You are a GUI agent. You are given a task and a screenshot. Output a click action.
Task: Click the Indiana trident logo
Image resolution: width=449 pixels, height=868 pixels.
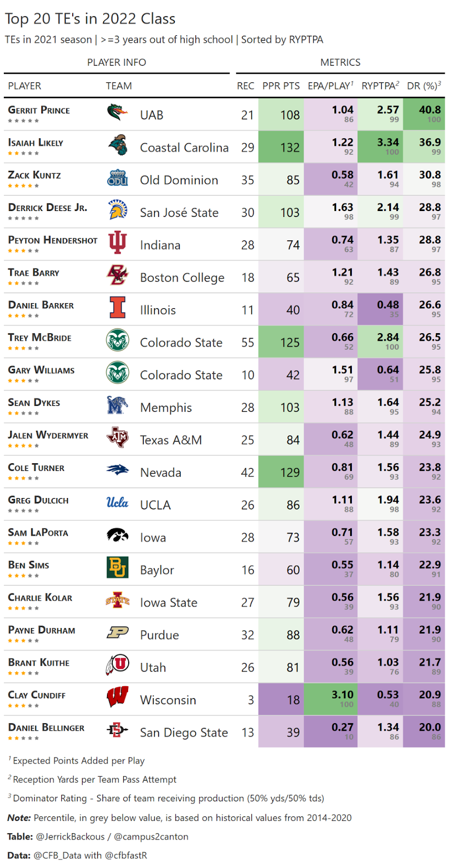(117, 242)
